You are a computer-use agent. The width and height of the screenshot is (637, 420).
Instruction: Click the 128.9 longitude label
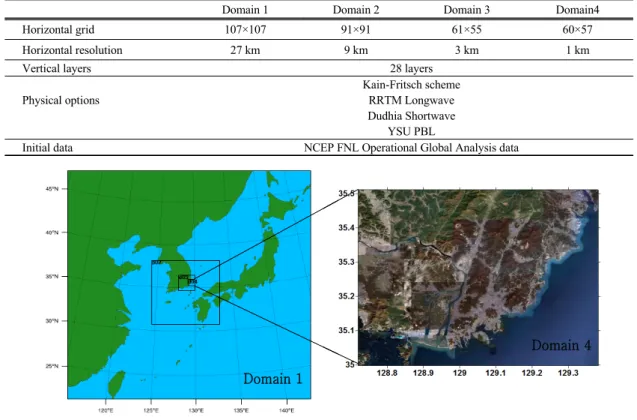(x=423, y=373)
